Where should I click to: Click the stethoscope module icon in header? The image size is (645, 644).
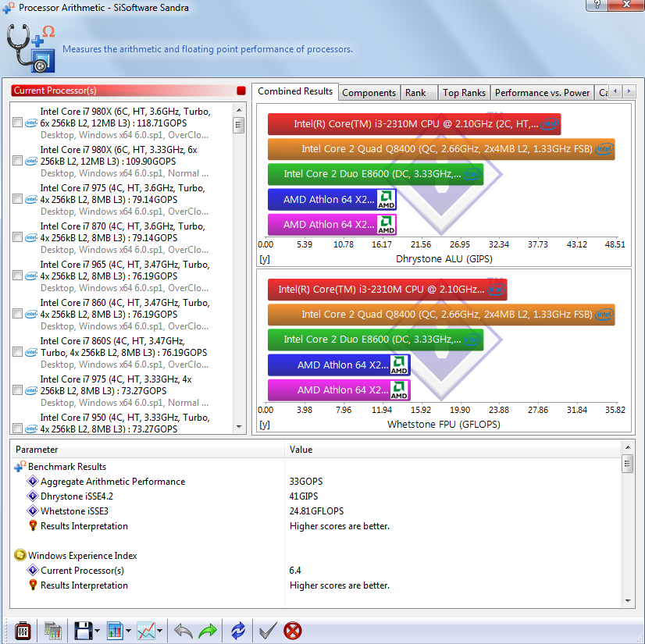(x=31, y=48)
